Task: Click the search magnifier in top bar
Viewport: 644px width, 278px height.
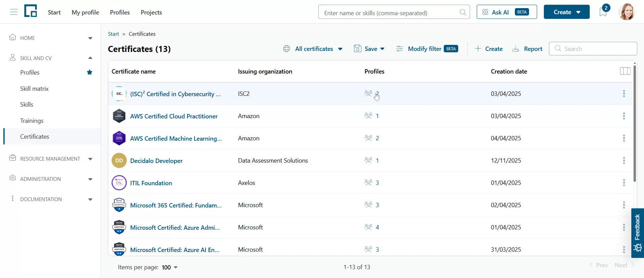Action: click(x=463, y=12)
